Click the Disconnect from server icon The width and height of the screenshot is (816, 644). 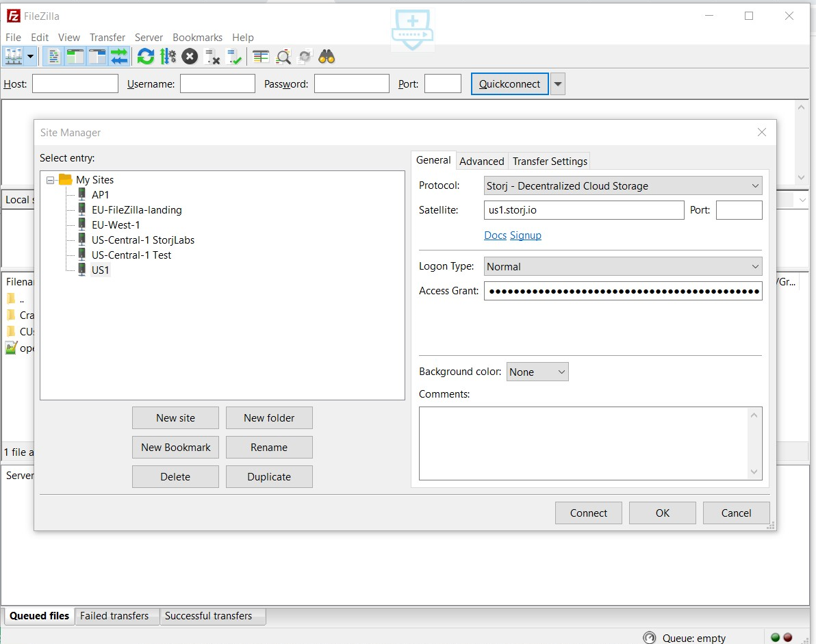(x=212, y=56)
